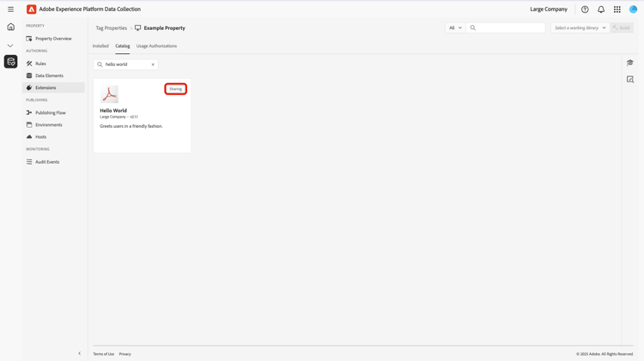Click 'Greets users in a friendly fashion.' text
Image resolution: width=644 pixels, height=361 pixels.
[131, 126]
